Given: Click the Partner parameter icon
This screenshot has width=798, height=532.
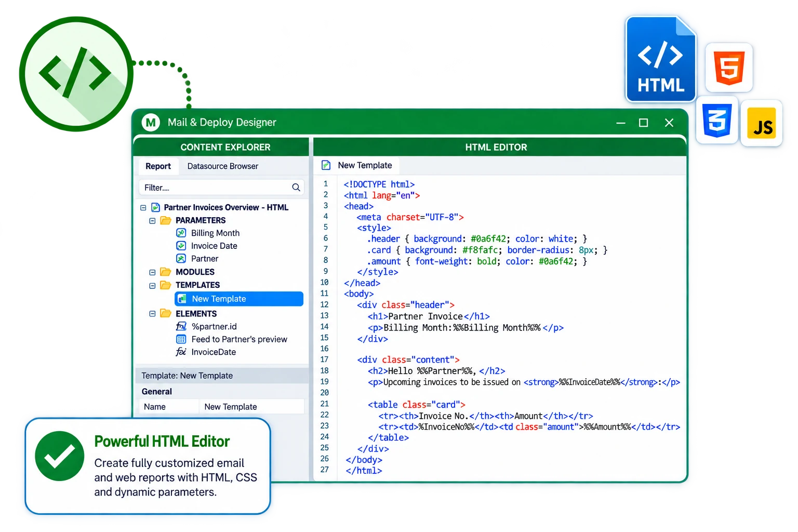Looking at the screenshot, I should tap(181, 258).
